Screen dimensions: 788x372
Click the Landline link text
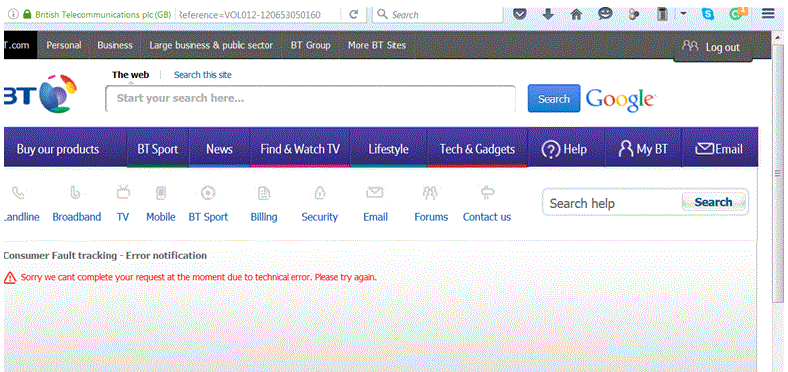click(21, 217)
